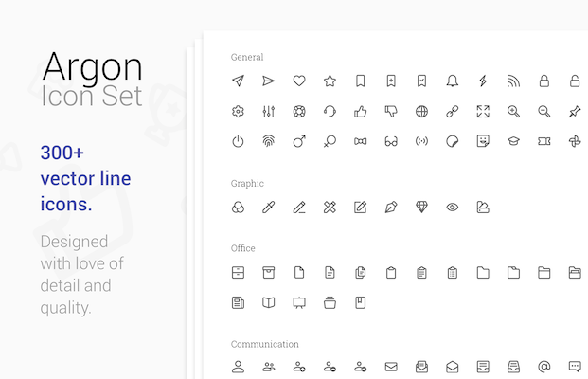588x379 pixels.
Task: Select the thumbs up icon
Action: tap(361, 112)
